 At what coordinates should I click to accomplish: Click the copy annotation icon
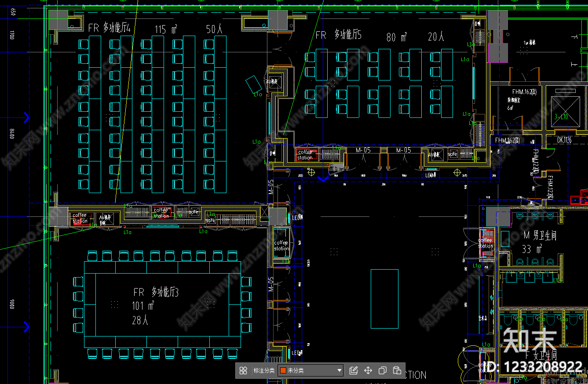coord(383,370)
